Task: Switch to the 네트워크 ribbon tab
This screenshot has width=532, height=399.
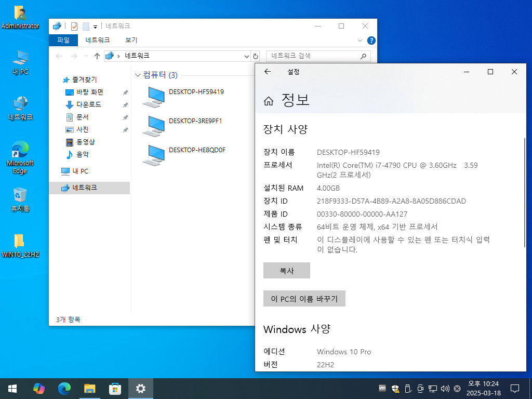Action: (98, 40)
